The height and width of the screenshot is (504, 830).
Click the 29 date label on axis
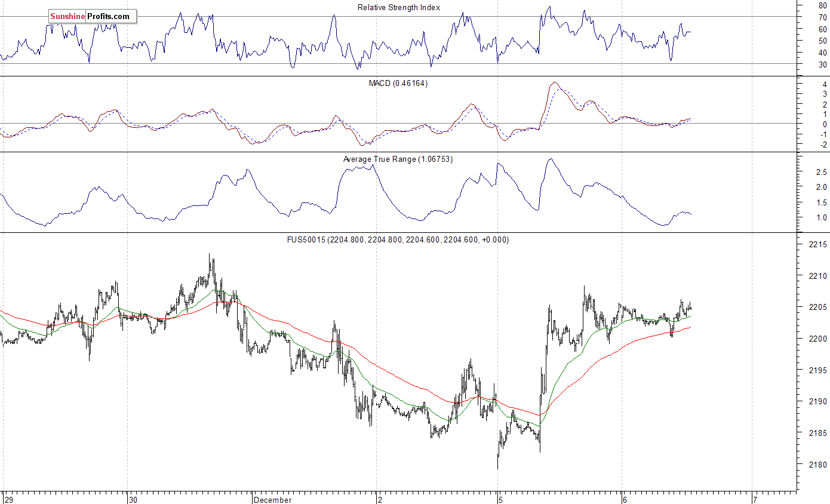click(x=8, y=499)
